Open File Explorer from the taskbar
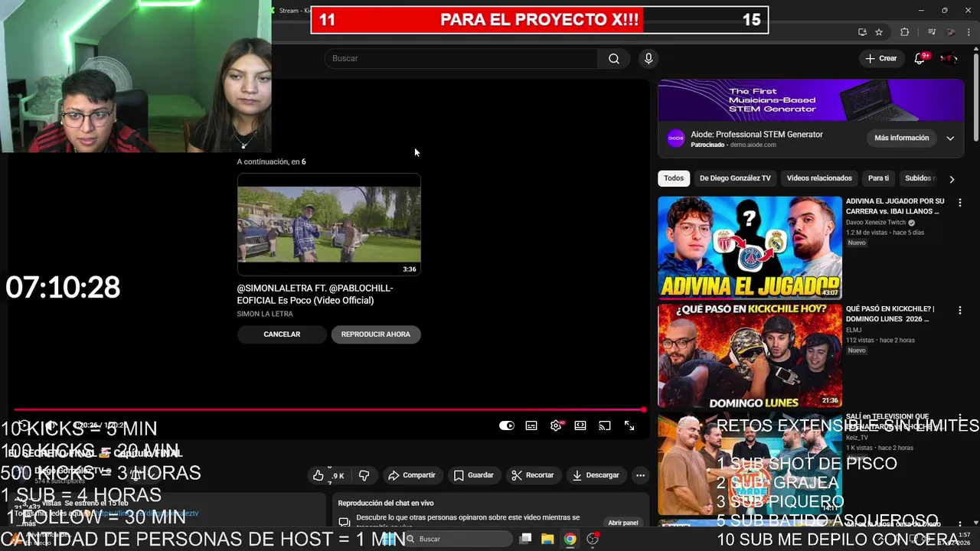This screenshot has width=980, height=551. click(547, 539)
